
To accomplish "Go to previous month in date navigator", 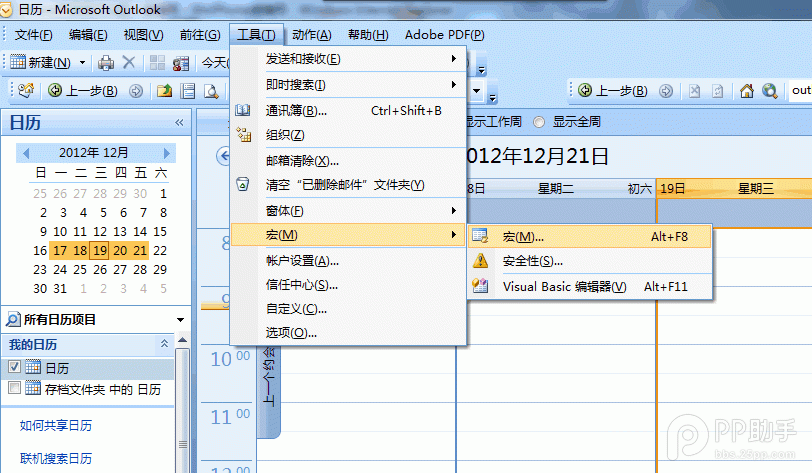I will coord(26,153).
